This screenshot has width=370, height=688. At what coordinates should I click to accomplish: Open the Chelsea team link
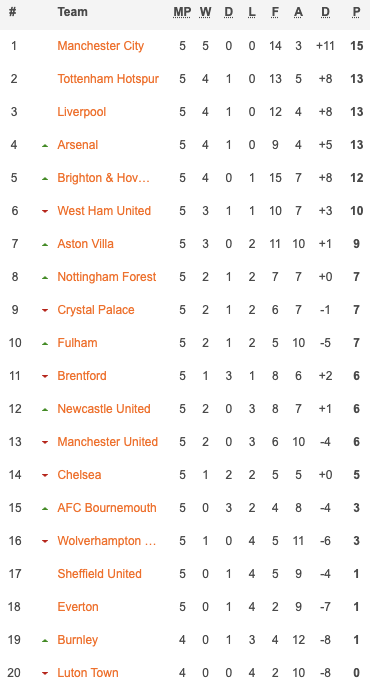point(79,475)
